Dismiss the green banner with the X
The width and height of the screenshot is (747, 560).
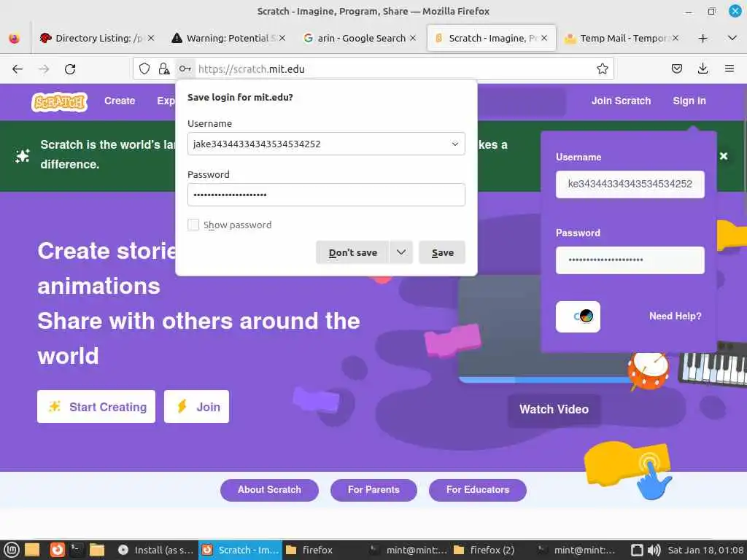tap(724, 156)
